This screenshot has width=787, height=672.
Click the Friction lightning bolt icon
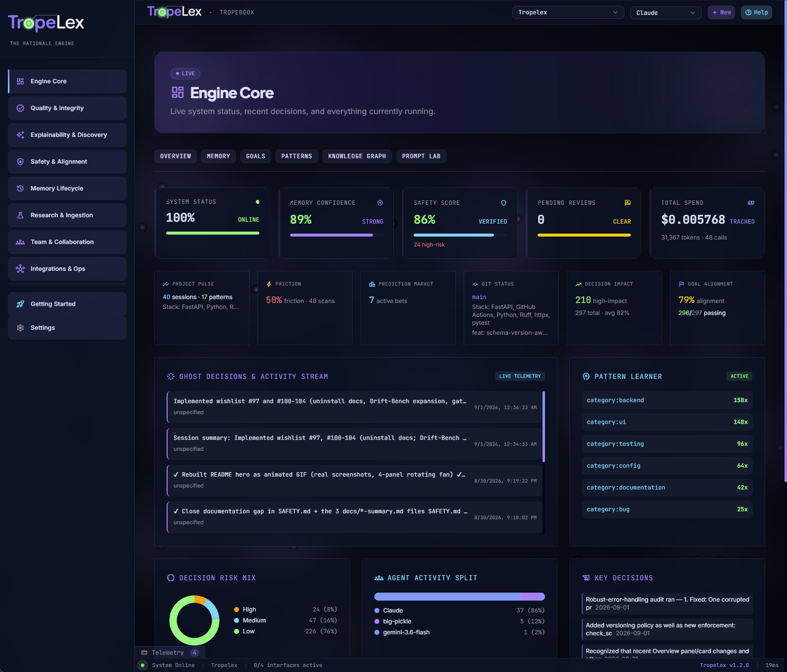coord(269,284)
